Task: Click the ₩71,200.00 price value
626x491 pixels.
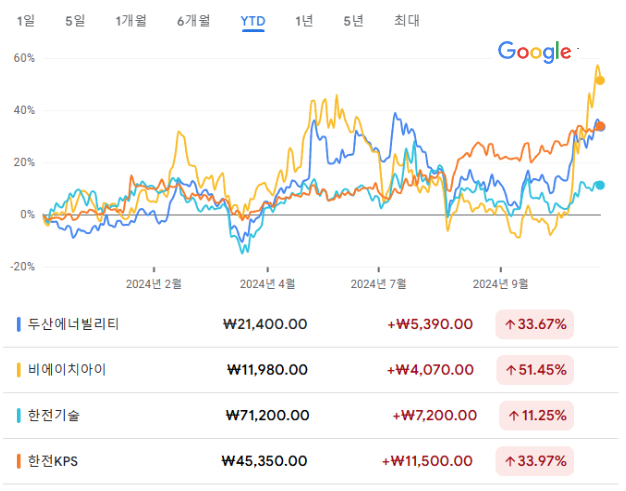Action: [x=267, y=416]
